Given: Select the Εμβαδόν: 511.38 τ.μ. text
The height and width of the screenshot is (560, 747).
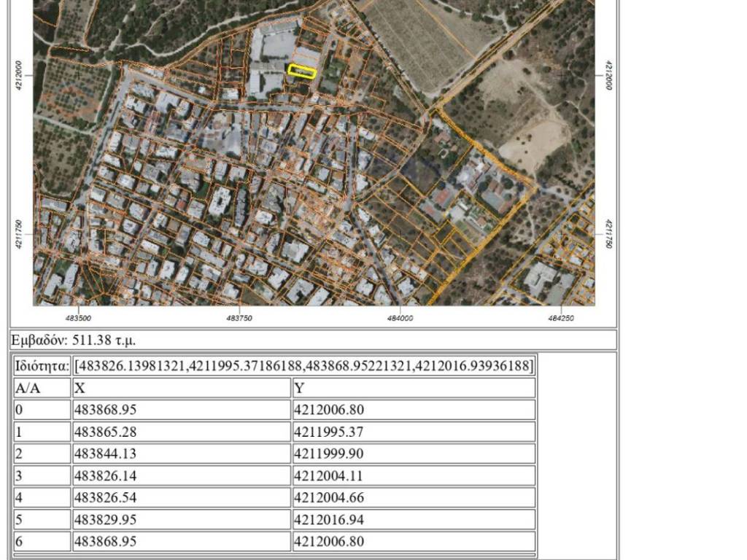Looking at the screenshot, I should pos(74,341).
